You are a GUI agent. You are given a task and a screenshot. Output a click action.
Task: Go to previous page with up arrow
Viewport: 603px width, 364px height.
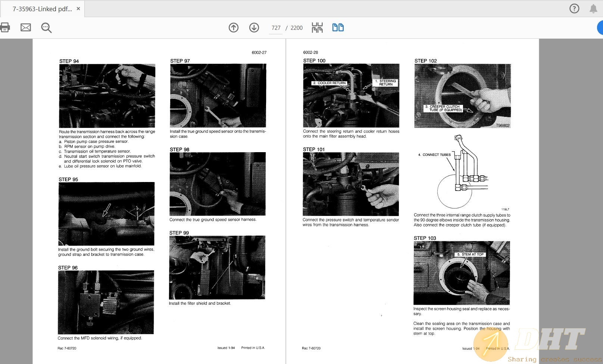coord(234,28)
